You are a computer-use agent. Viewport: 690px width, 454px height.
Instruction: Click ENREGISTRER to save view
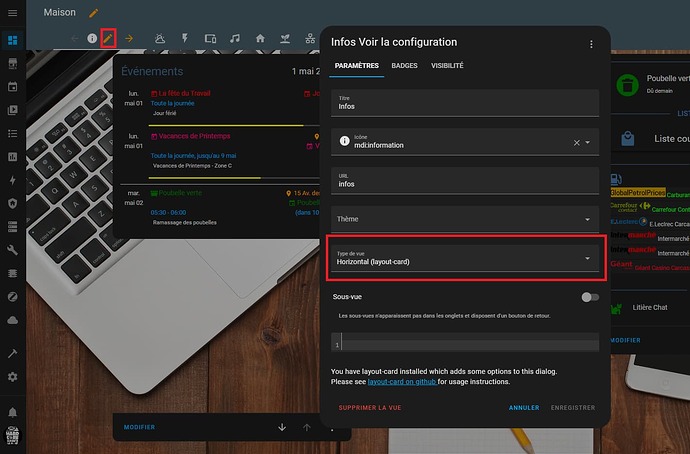pyautogui.click(x=573, y=408)
